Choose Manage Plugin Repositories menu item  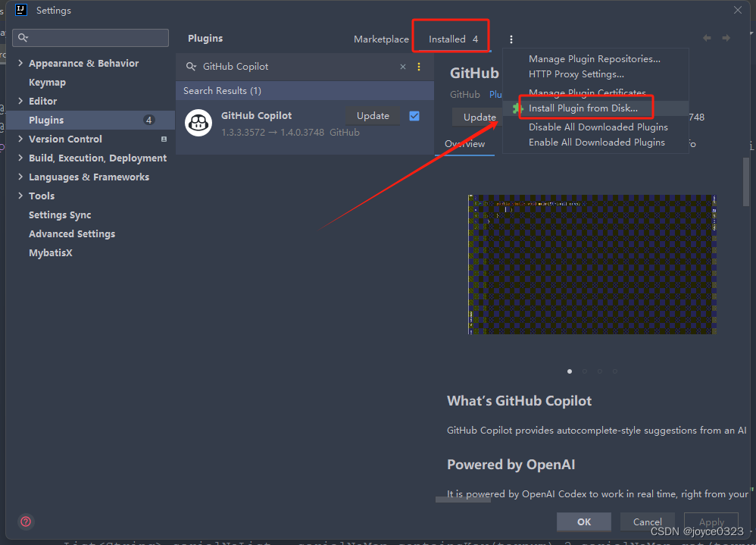595,59
